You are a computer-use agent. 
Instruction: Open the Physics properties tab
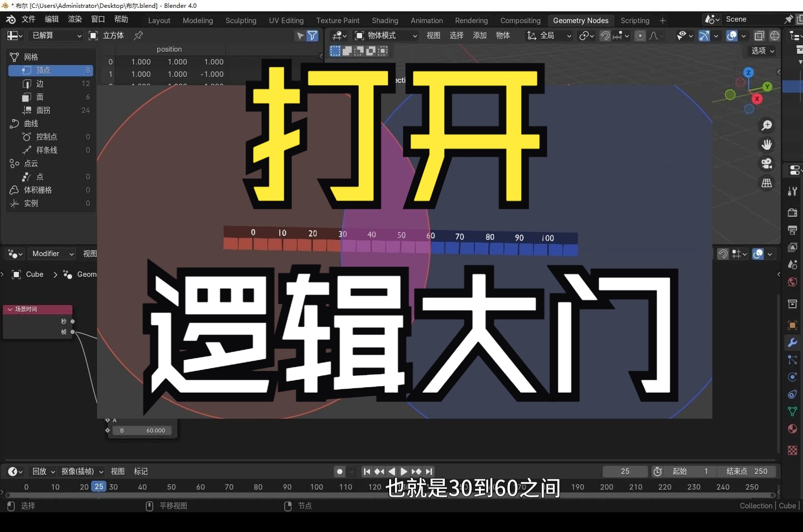pyautogui.click(x=792, y=377)
